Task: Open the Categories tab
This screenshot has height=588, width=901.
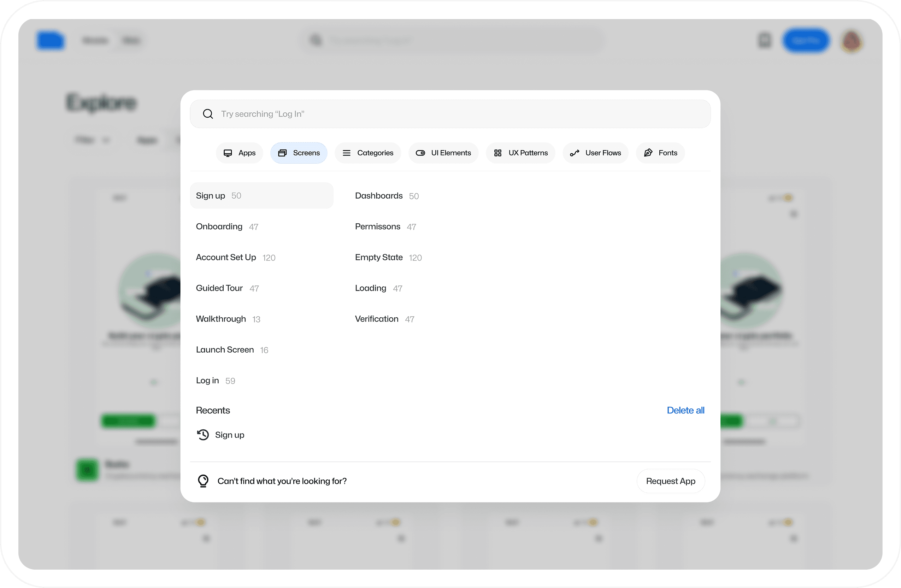Action: click(367, 153)
